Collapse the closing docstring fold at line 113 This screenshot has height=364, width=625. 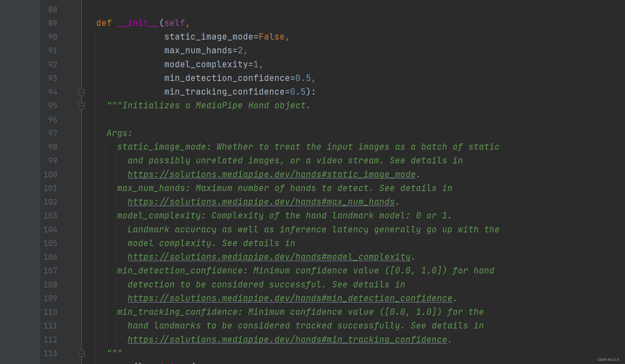(x=82, y=353)
